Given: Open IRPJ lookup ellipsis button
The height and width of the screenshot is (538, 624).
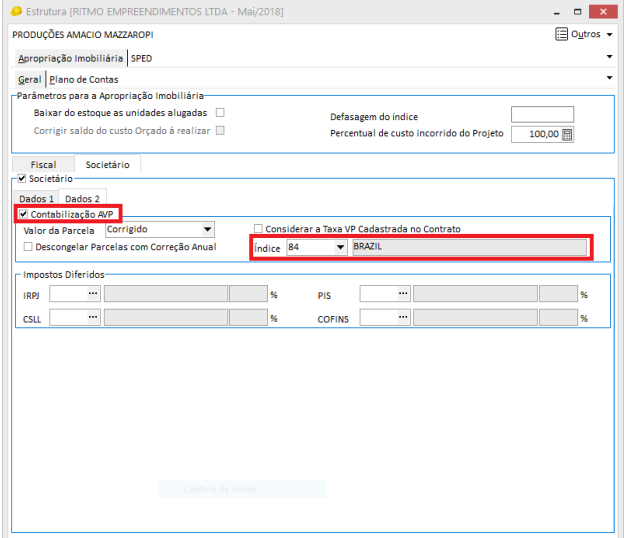Looking at the screenshot, I should click(93, 294).
